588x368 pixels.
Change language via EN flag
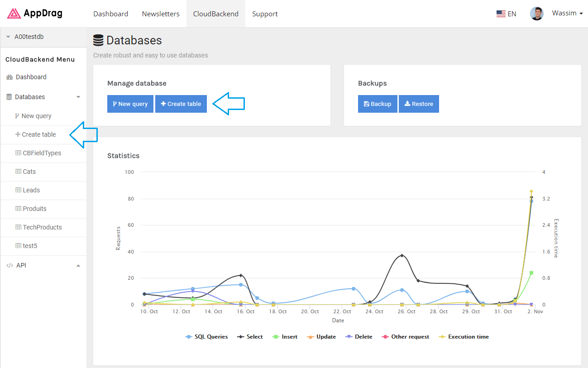(507, 14)
